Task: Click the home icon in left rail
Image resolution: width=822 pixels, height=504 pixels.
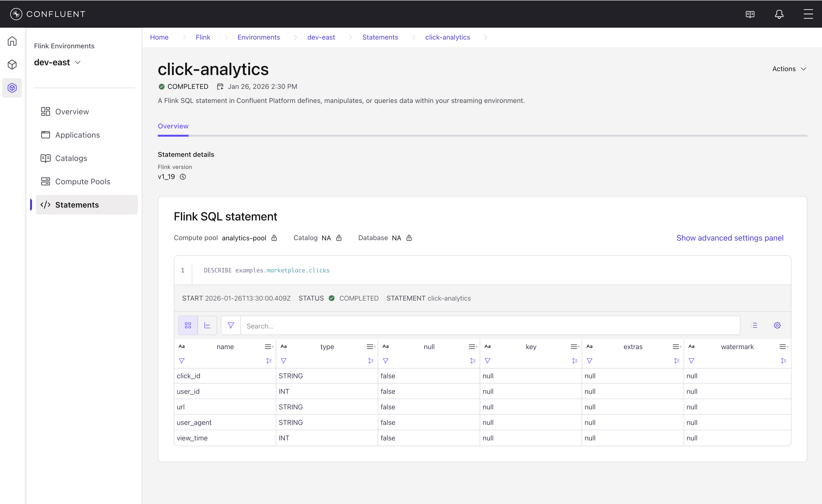Action: point(12,41)
